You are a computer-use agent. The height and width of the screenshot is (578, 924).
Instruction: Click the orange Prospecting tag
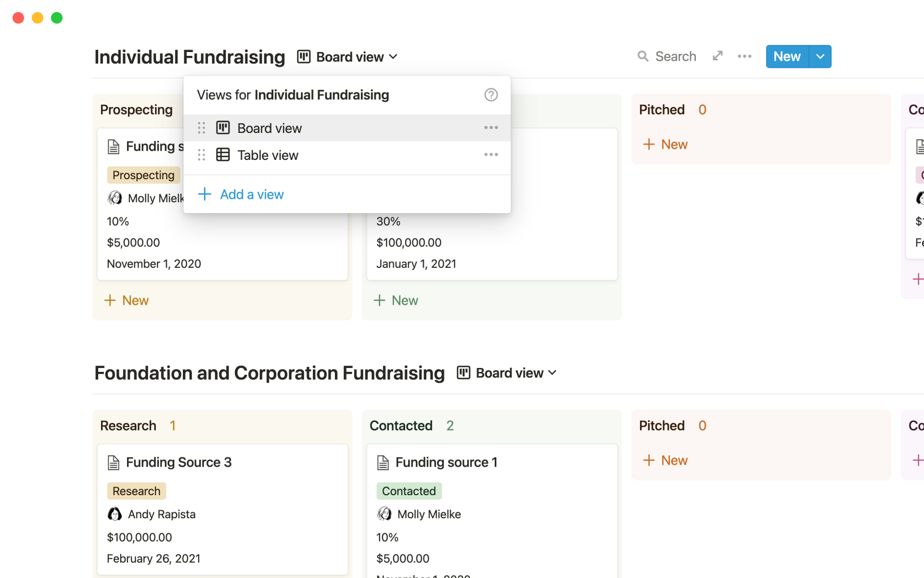(143, 175)
